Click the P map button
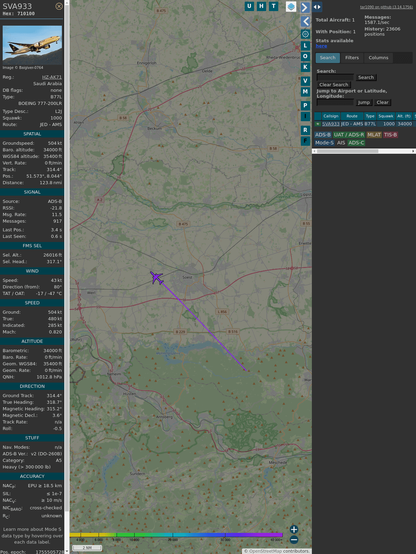Screen dimensions: 416x554 pos(305,105)
